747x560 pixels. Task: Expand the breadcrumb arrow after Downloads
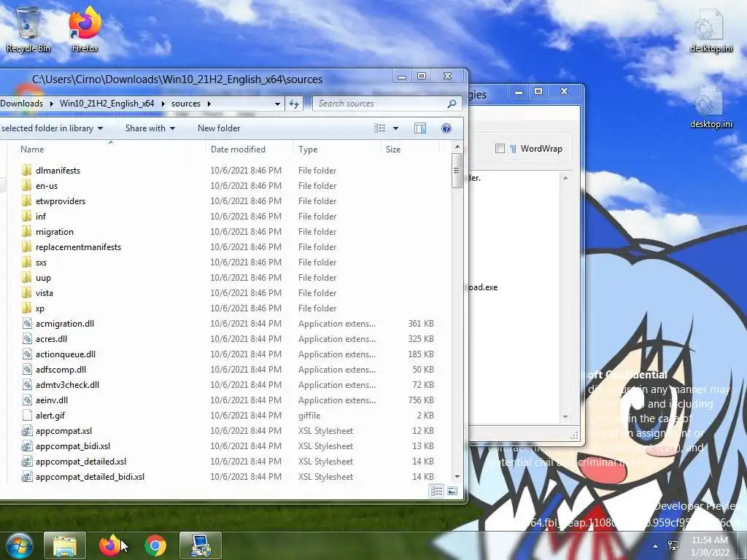tap(52, 104)
